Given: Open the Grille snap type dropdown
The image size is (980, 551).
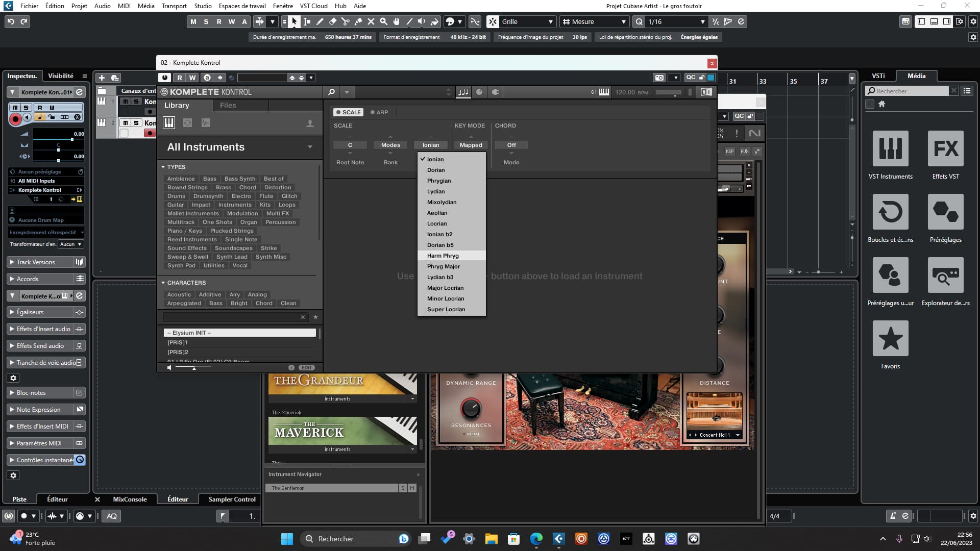Looking at the screenshot, I should (x=528, y=21).
